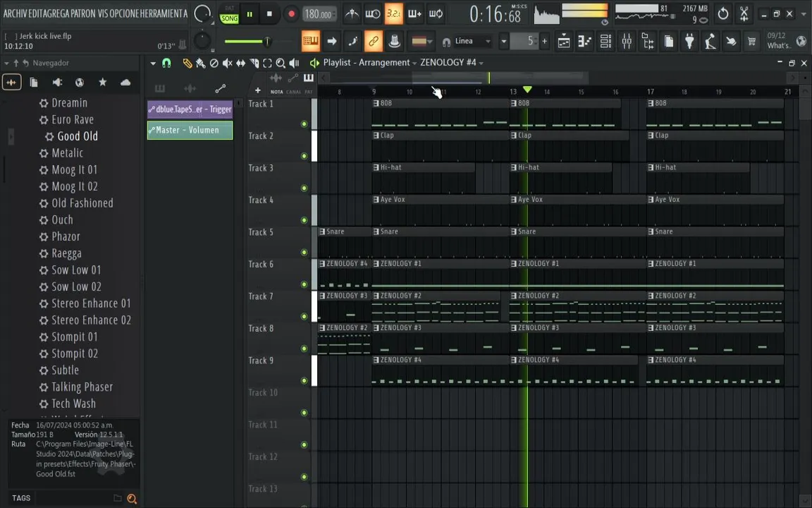Toggle the playlist magnet snap icon
The image size is (812, 508).
point(166,64)
